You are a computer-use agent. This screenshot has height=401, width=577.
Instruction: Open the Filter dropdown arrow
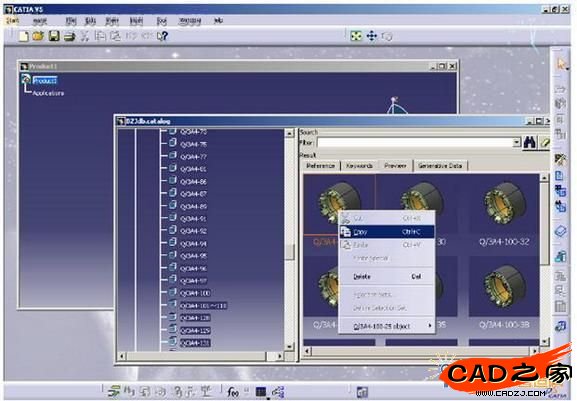click(x=517, y=142)
